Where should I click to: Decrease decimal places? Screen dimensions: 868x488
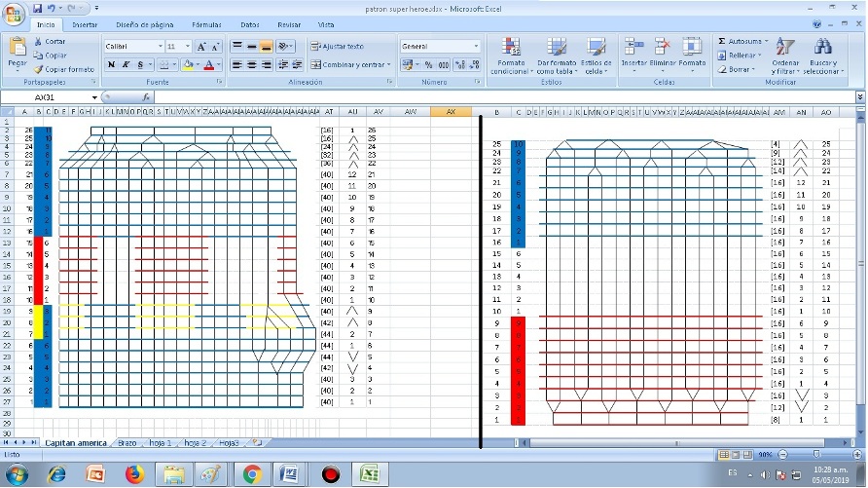474,65
